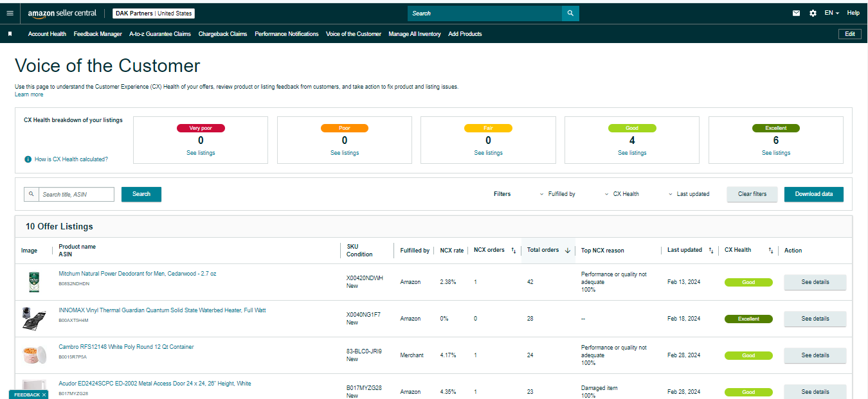
Task: Sort by CX Health arrows icon
Action: tap(770, 251)
